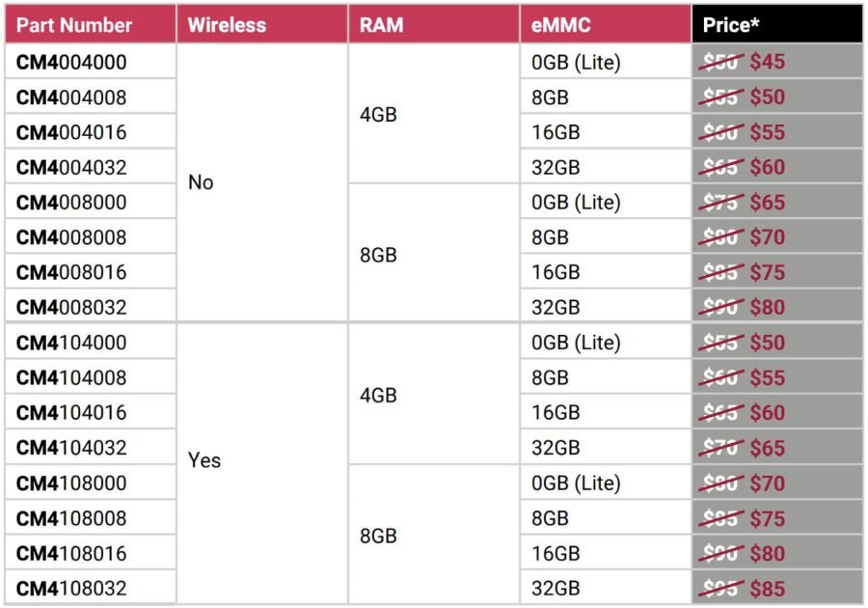The height and width of the screenshot is (608, 868).
Task: Click the Wireless 'Yes' cell
Action: click(262, 463)
